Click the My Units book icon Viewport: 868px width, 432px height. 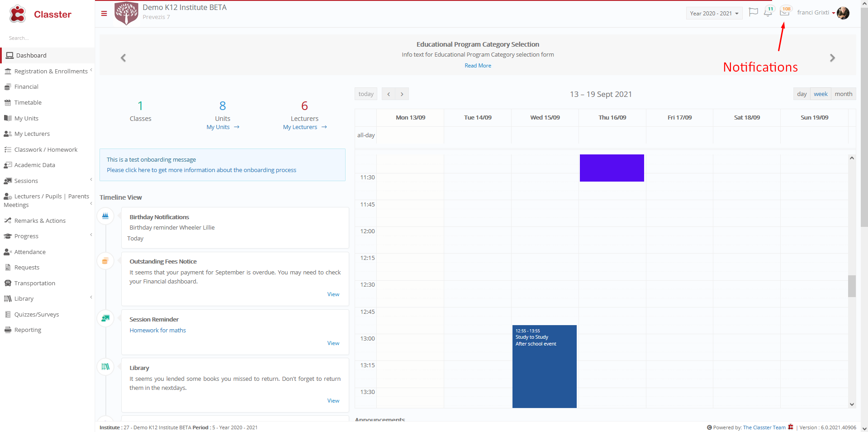tap(8, 118)
